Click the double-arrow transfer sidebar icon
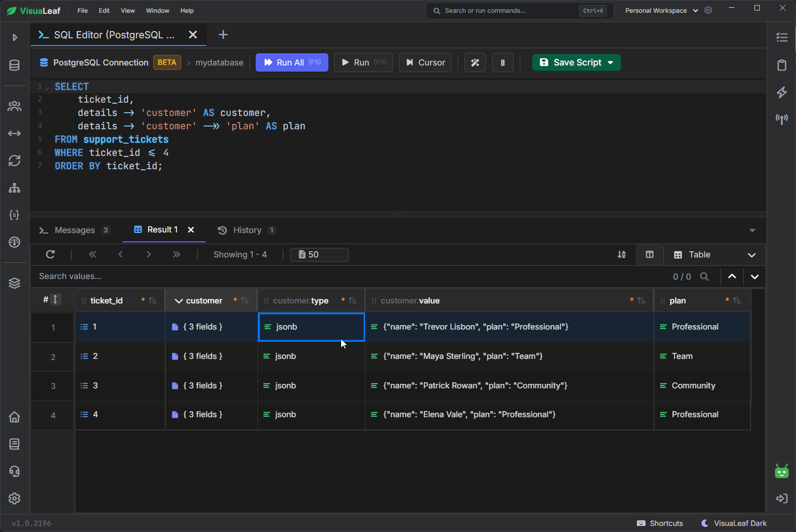 (x=14, y=134)
